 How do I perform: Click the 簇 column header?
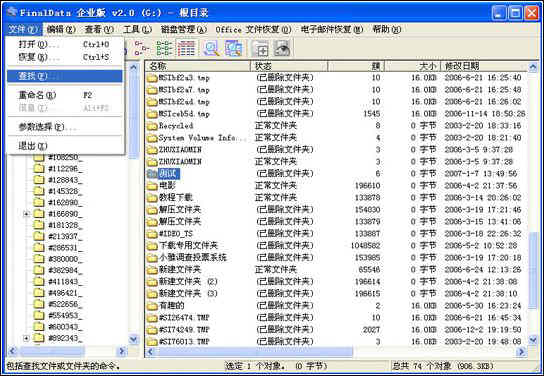click(356, 66)
